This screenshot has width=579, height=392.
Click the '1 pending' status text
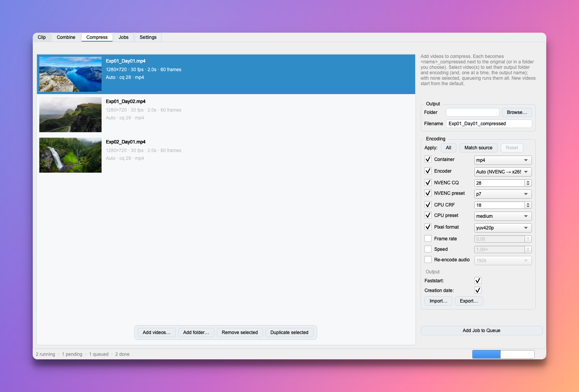click(72, 354)
